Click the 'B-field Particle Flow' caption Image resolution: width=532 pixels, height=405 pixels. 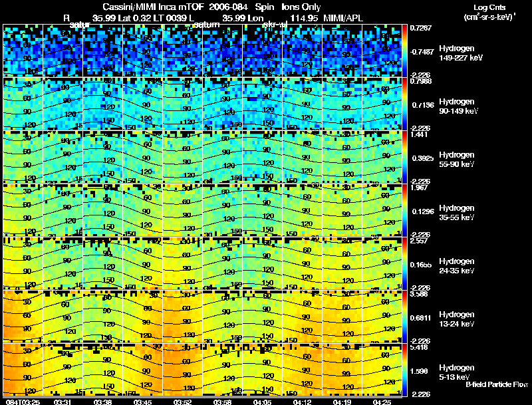(497, 384)
